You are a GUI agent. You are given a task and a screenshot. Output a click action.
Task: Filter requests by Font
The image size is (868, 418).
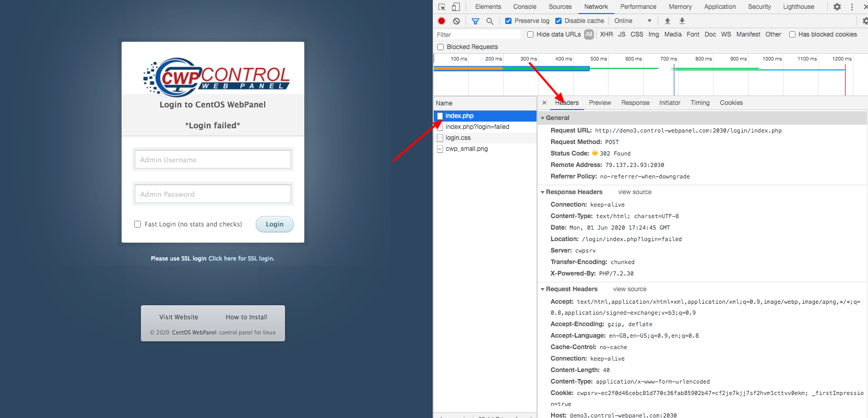click(x=693, y=34)
